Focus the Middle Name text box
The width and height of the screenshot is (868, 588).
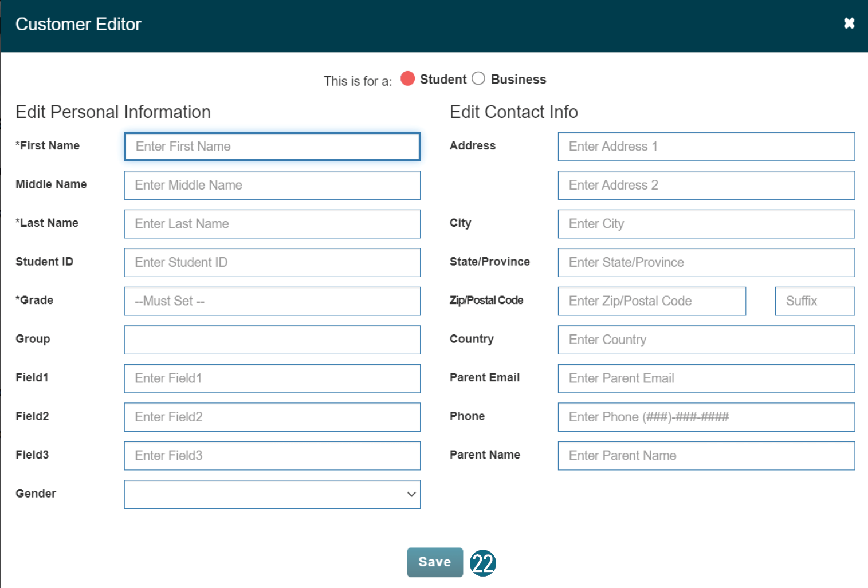pyautogui.click(x=272, y=185)
